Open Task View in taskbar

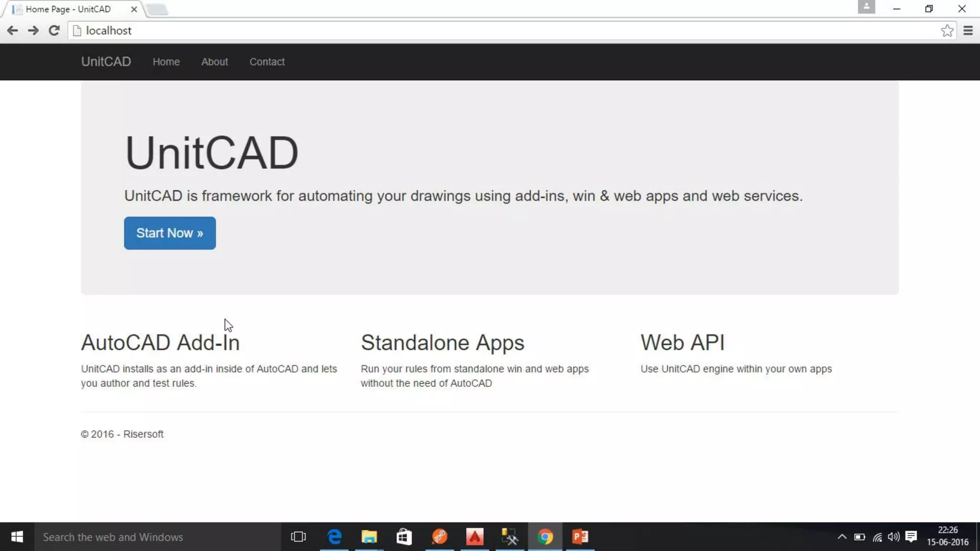298,537
